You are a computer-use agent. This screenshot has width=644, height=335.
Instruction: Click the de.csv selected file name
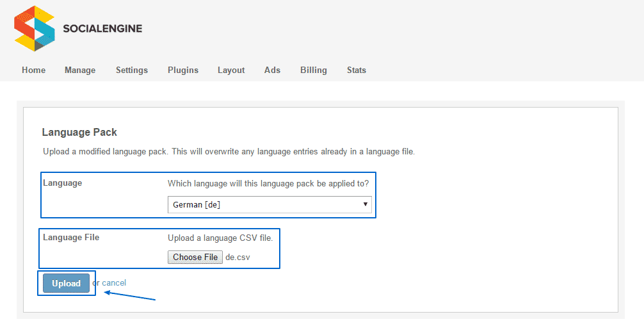237,257
